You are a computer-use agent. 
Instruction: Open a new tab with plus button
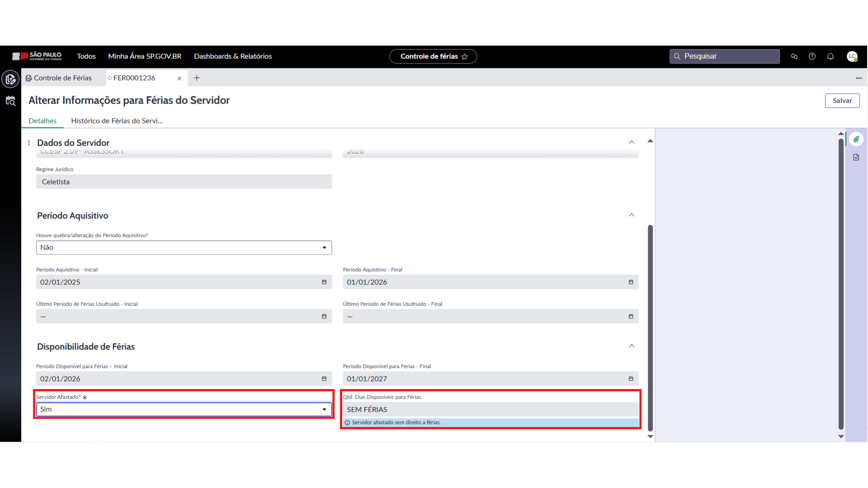pyautogui.click(x=197, y=78)
